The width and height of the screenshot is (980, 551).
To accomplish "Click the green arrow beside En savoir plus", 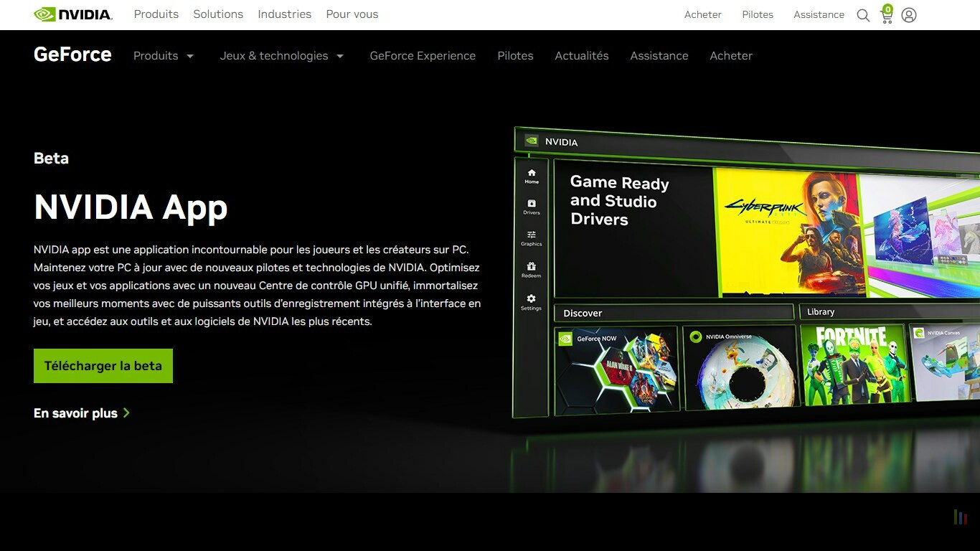I will pyautogui.click(x=126, y=413).
